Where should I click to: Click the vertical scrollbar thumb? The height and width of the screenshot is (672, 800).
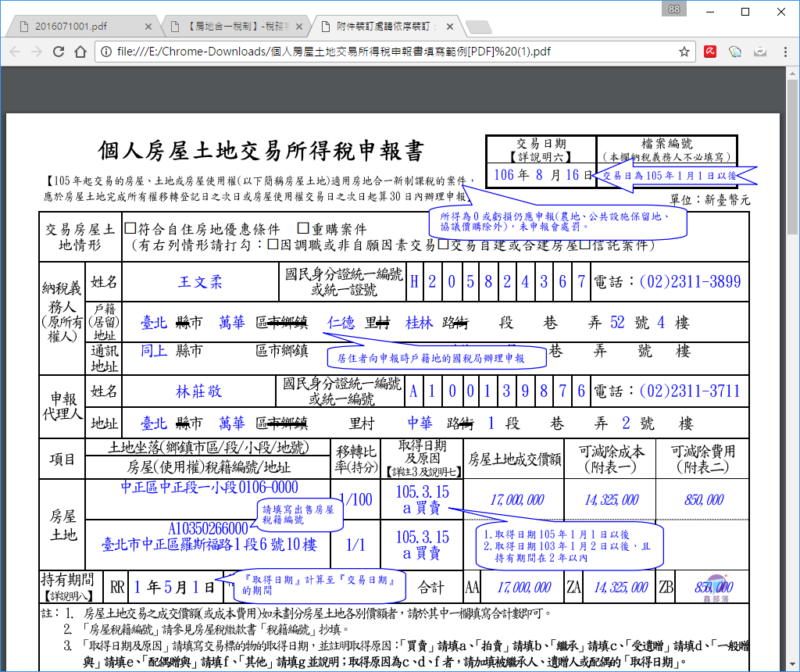[792, 155]
